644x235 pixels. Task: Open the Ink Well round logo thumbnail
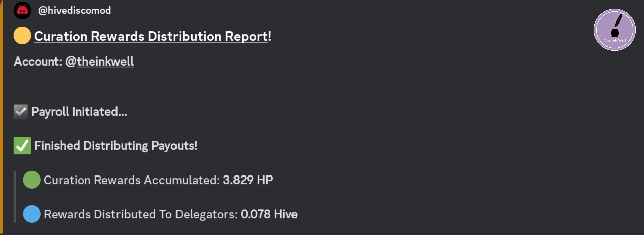(x=614, y=30)
